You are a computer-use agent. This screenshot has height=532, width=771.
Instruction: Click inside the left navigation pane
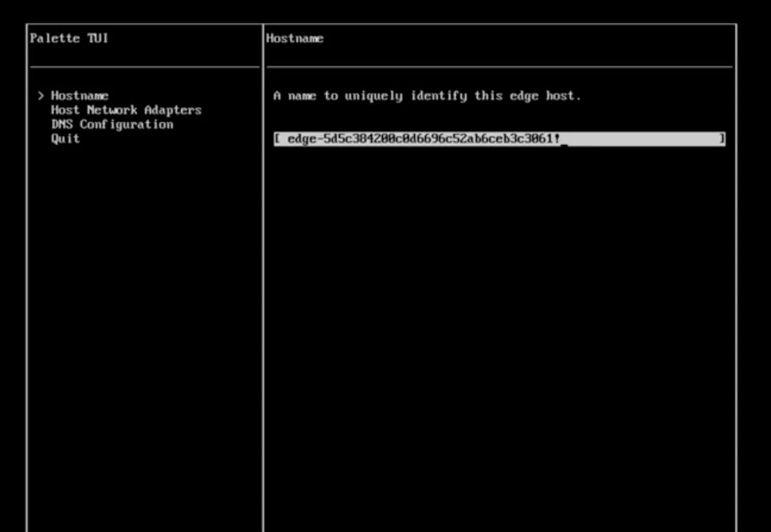pyautogui.click(x=143, y=268)
